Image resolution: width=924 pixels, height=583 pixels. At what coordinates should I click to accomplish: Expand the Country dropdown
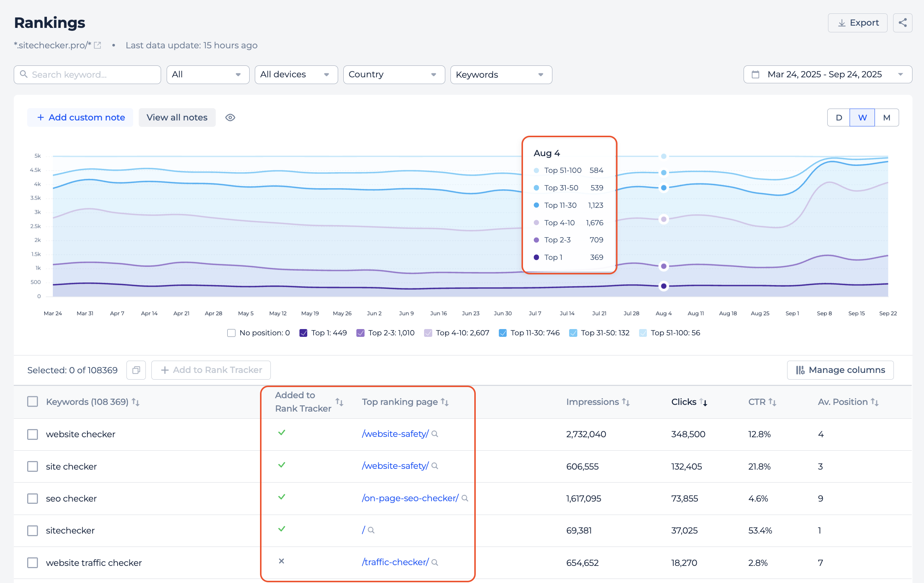tap(394, 74)
